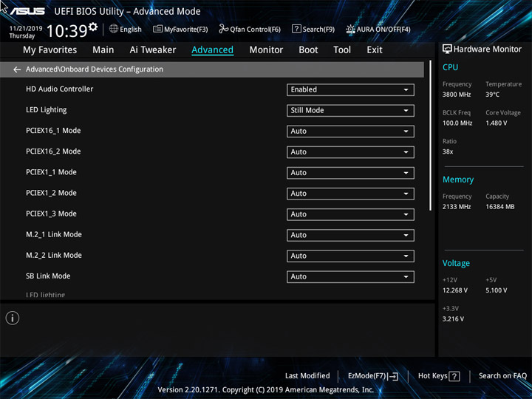Click the EzMode exit arrow icon
The height and width of the screenshot is (399, 532).
pos(393,376)
